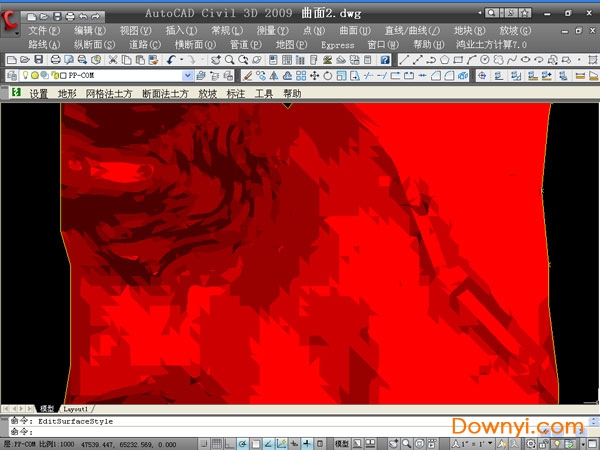
Task: Open the 网格法土方 menu item
Action: tap(108, 93)
